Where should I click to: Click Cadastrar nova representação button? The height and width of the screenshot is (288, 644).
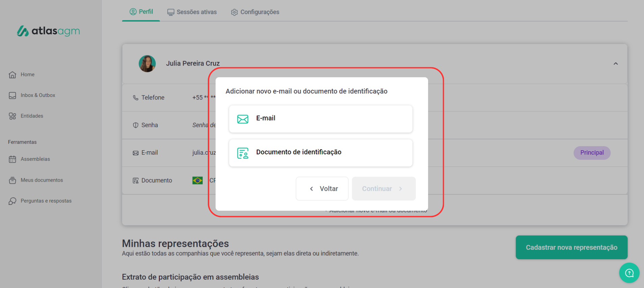571,247
